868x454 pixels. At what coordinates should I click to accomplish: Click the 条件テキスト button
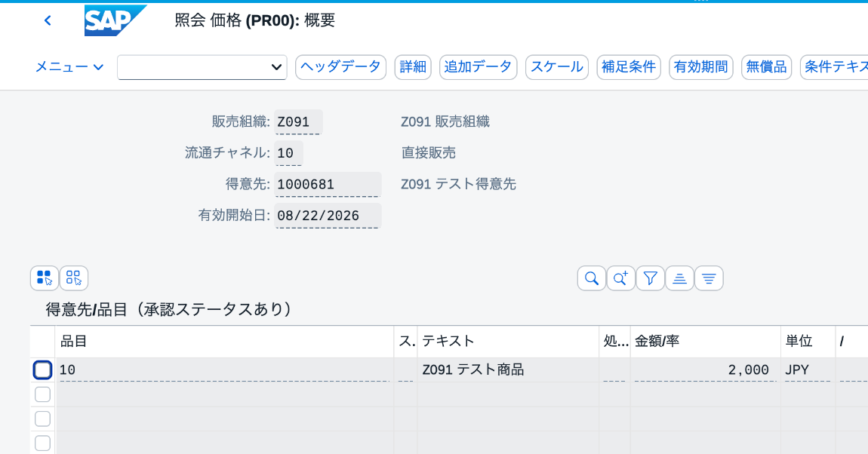tap(834, 67)
